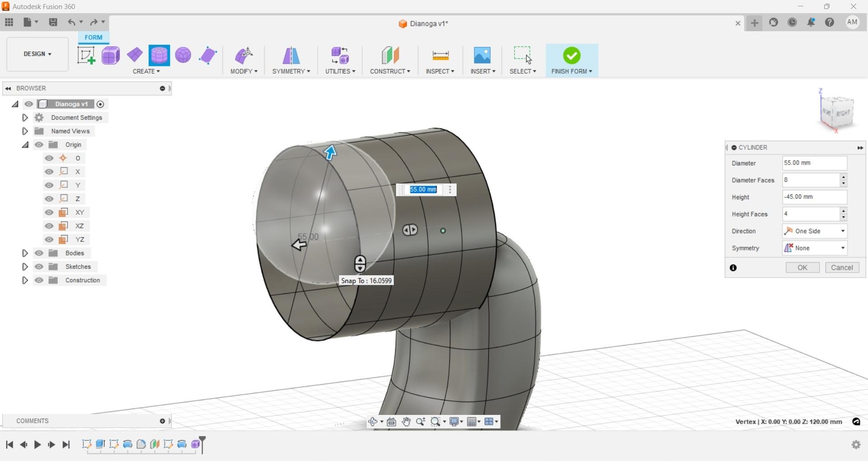Toggle visibility of the Bodies folder

coord(39,253)
